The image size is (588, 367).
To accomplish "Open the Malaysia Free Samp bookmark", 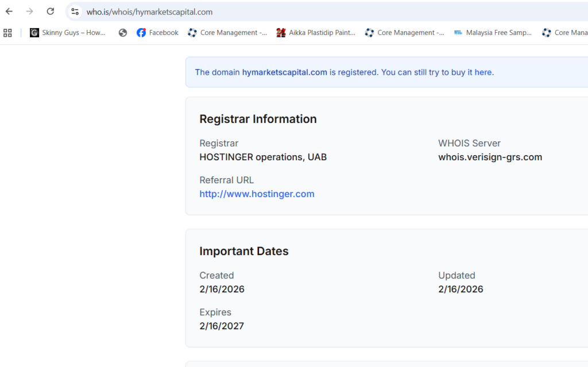I will coord(493,33).
